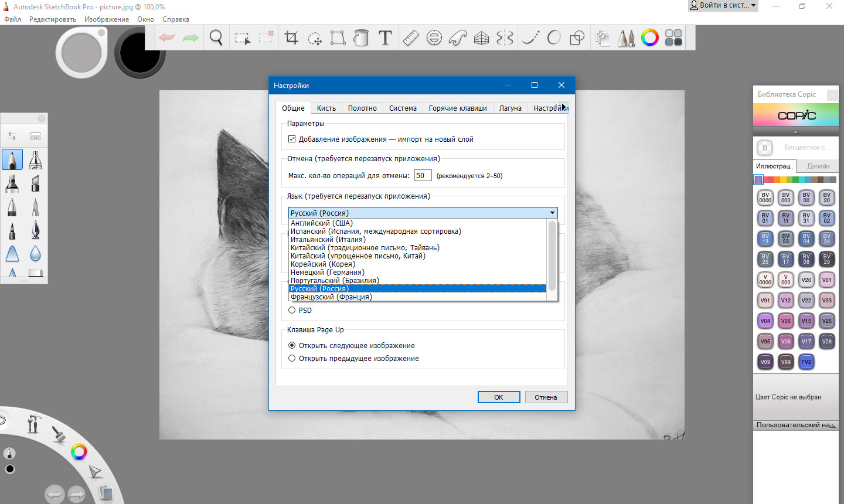Open the Layer Editor from the toolbar
This screenshot has width=844, height=504.
pos(603,38)
